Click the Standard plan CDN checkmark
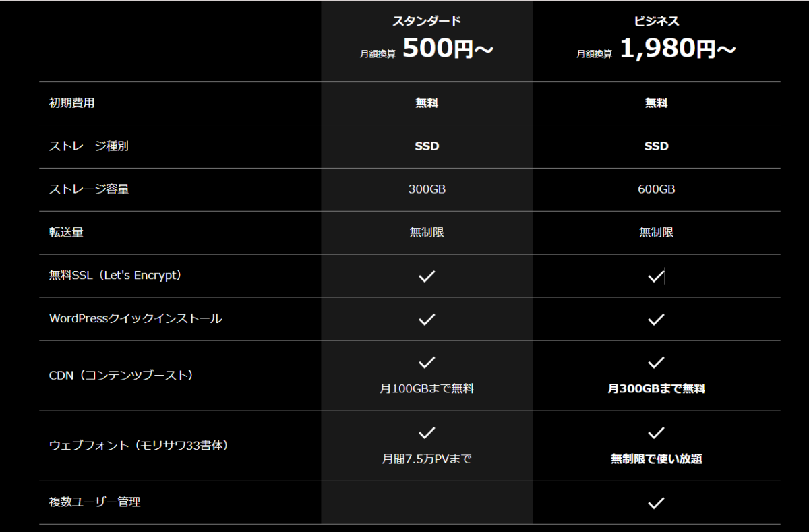The image size is (809, 532). (x=427, y=363)
